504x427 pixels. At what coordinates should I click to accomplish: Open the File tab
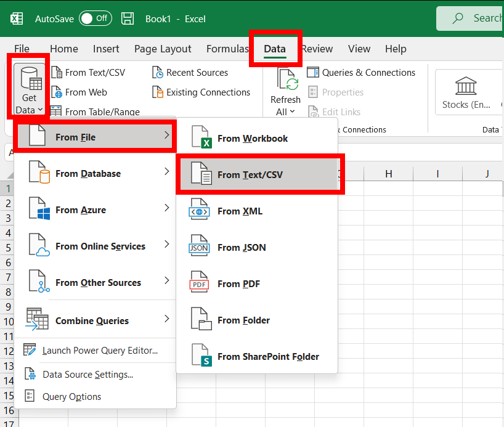point(22,49)
